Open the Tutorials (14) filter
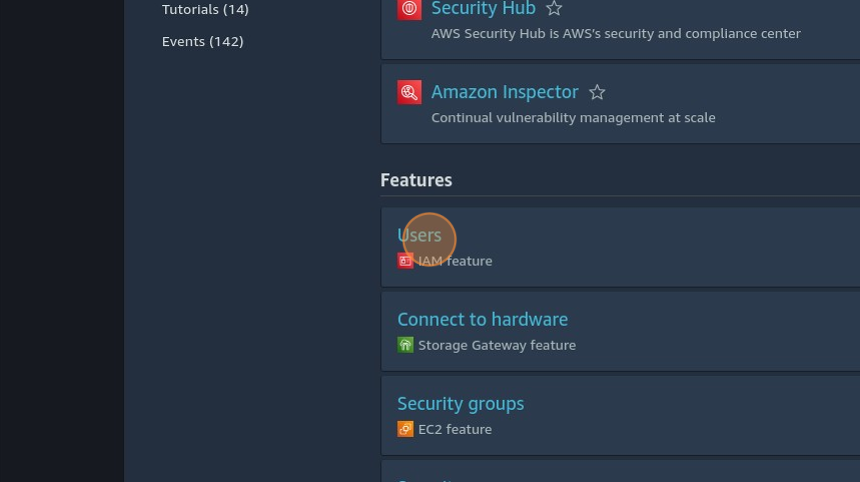This screenshot has width=860, height=482. [x=205, y=9]
